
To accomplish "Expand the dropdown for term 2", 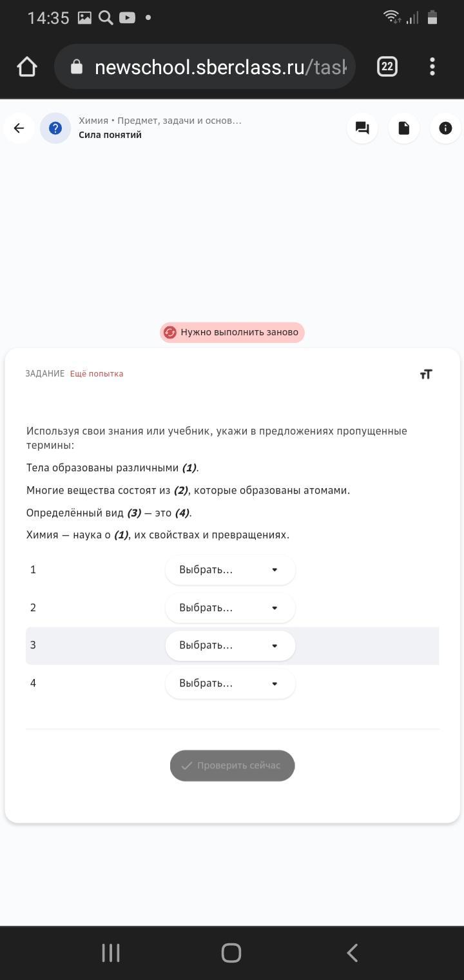I will (230, 608).
